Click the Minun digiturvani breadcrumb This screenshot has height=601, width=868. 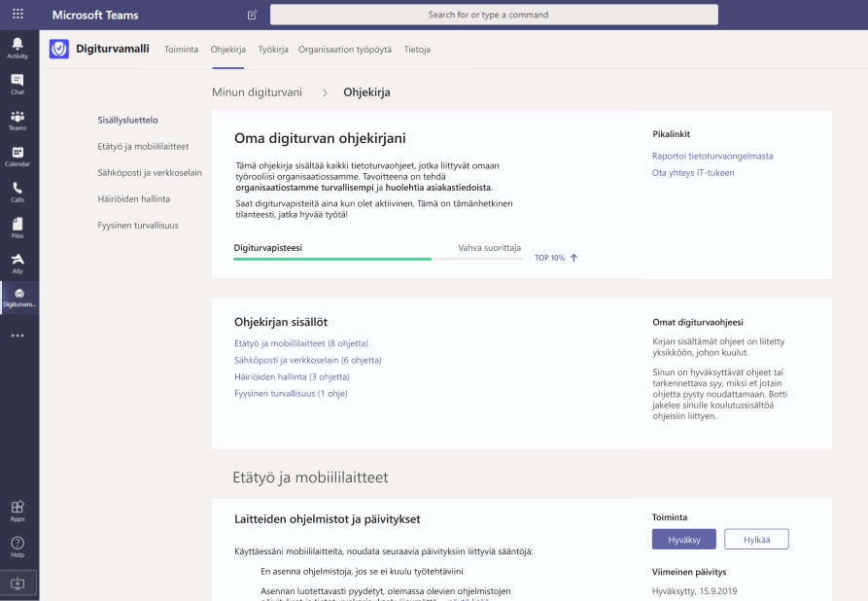point(257,92)
